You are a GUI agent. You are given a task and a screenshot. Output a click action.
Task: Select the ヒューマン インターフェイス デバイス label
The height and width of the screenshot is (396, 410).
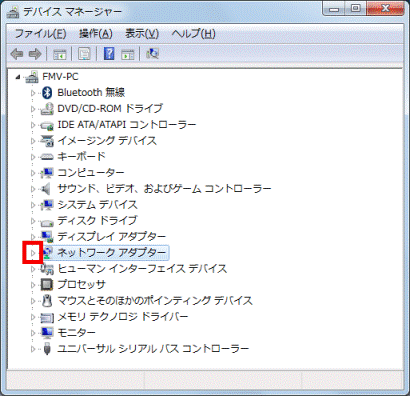click(x=142, y=269)
